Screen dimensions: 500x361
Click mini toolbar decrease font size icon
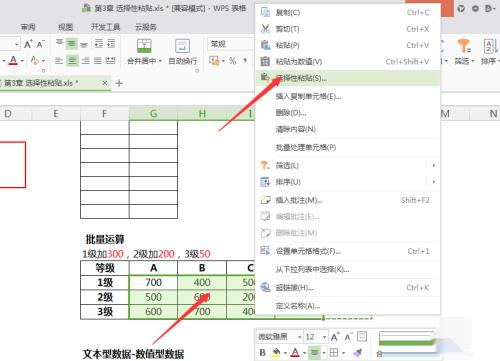click(x=348, y=337)
